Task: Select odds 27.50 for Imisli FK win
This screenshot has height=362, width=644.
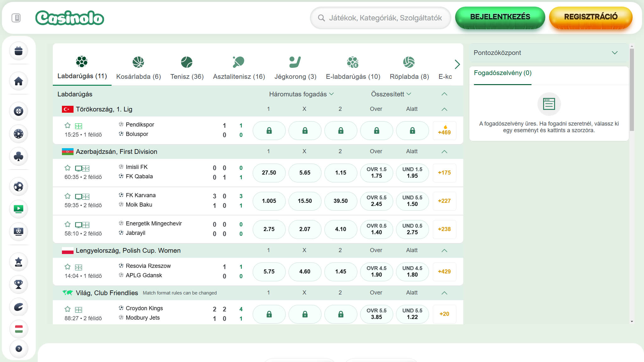Action: [269, 173]
